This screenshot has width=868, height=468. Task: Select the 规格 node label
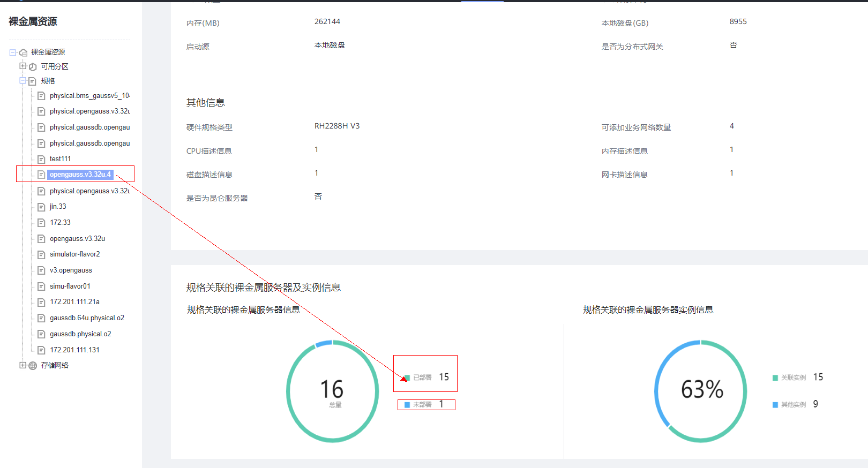[48, 81]
